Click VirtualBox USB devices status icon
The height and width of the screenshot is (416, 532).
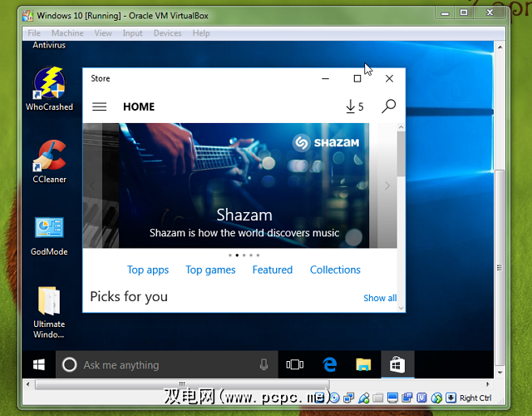pos(363,398)
